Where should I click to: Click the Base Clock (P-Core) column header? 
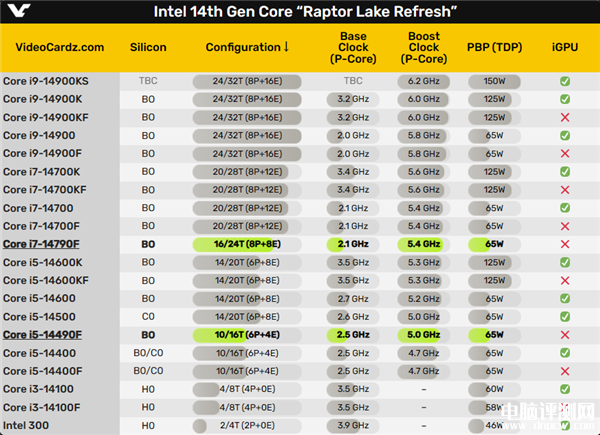coord(353,47)
